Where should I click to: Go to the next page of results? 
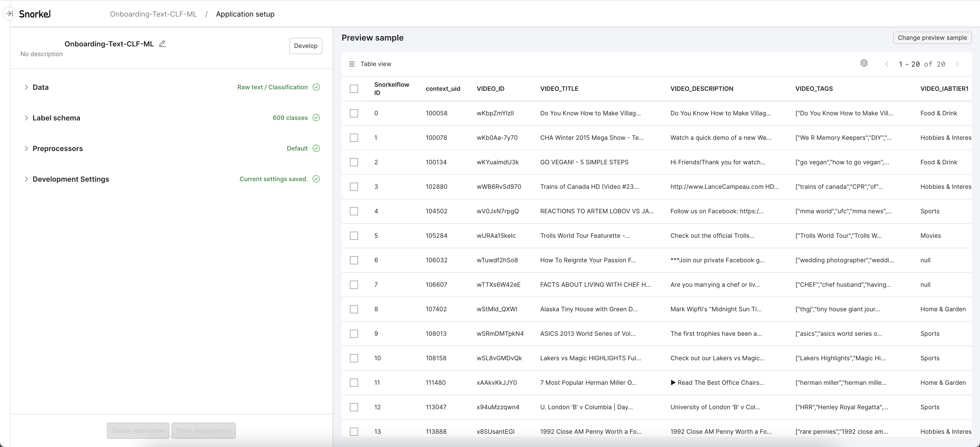958,64
